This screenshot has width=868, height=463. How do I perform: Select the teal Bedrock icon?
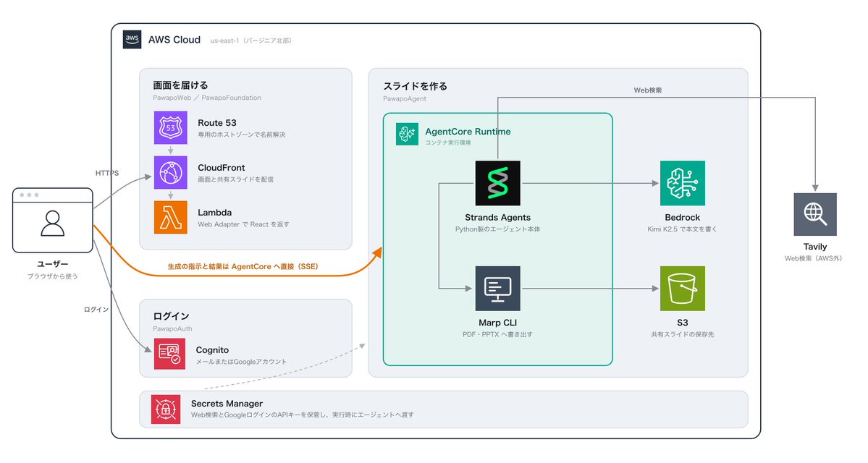coord(683,183)
